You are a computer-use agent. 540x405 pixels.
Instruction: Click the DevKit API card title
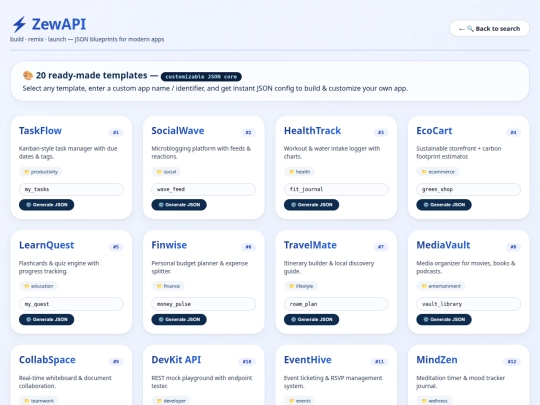click(176, 360)
